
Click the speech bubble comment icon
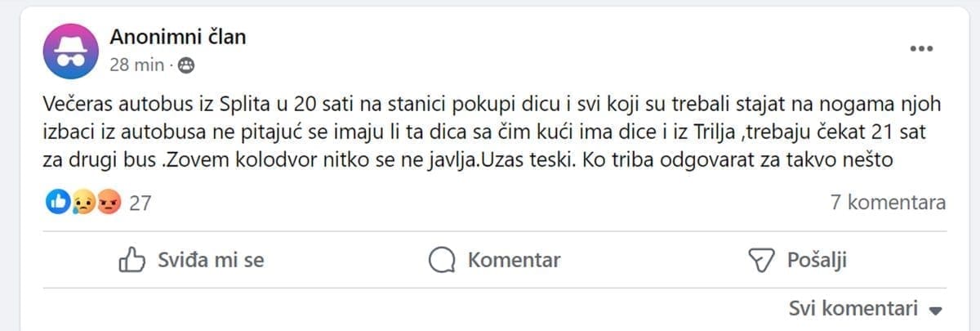(x=442, y=261)
